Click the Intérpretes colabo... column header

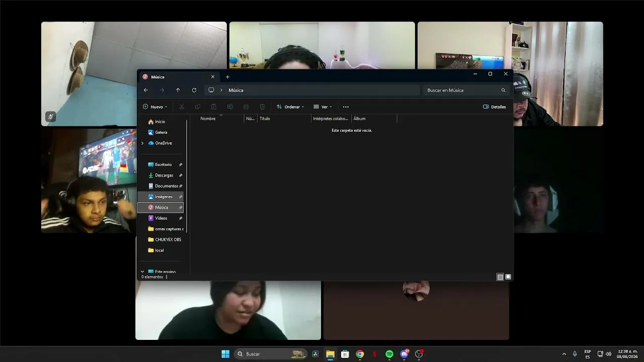(x=331, y=119)
